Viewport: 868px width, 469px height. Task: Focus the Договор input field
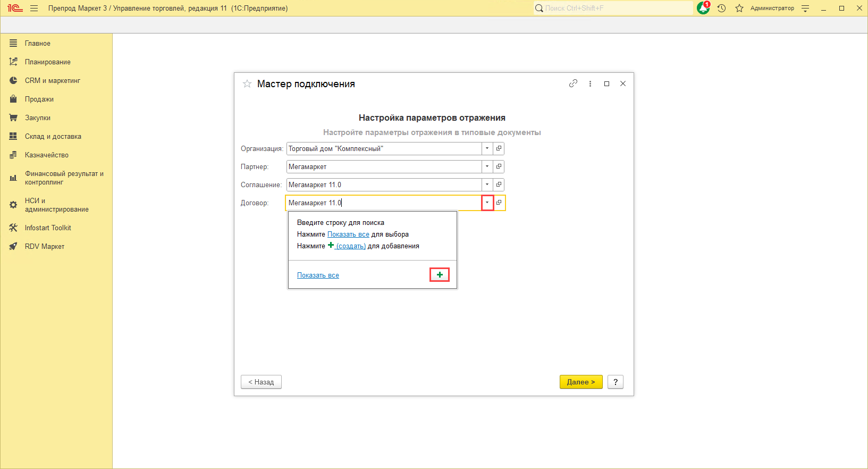click(x=384, y=203)
